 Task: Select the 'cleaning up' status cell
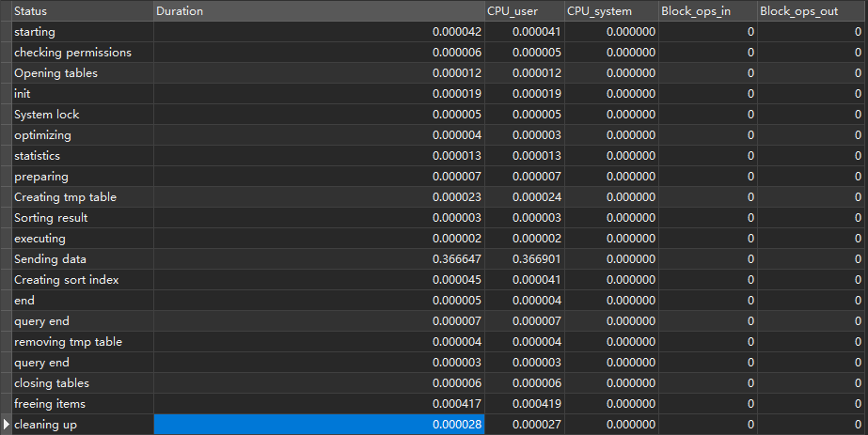tap(82, 425)
